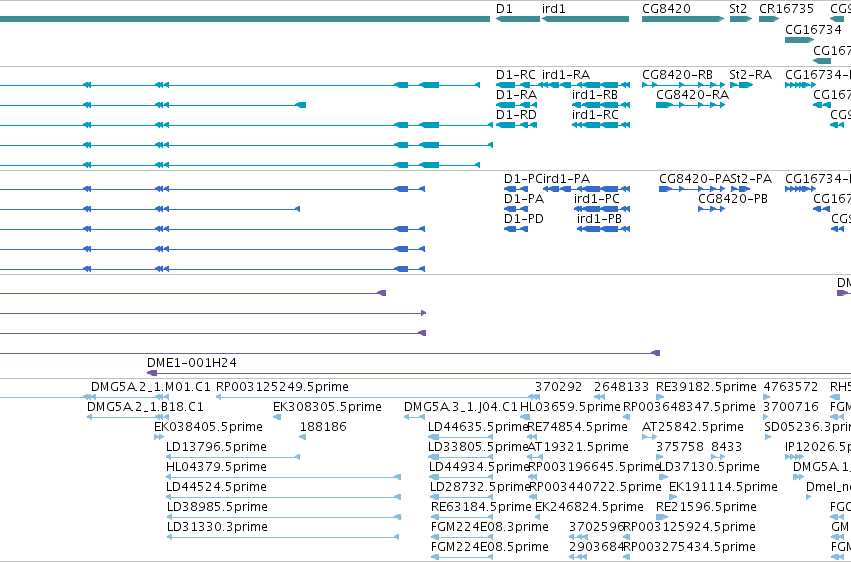This screenshot has height=562, width=851.
Task: Click the LD13796.5prime EST label
Action: coord(216,447)
